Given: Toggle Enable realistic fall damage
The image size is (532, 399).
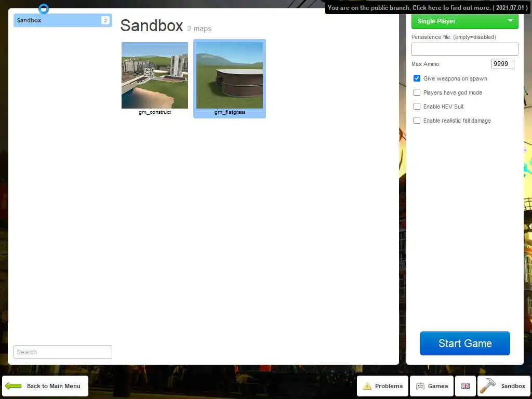Looking at the screenshot, I should pos(417,121).
